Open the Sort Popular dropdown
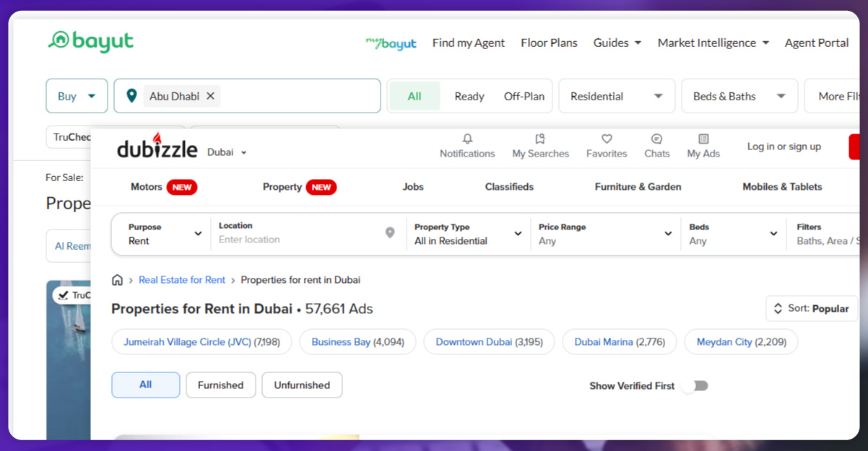The width and height of the screenshot is (868, 451). (x=811, y=308)
